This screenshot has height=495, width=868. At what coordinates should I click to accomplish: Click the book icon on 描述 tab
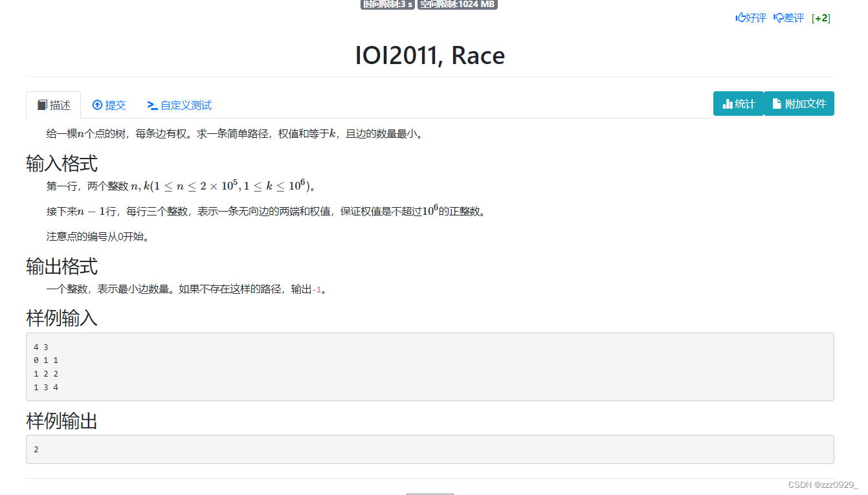pos(43,105)
